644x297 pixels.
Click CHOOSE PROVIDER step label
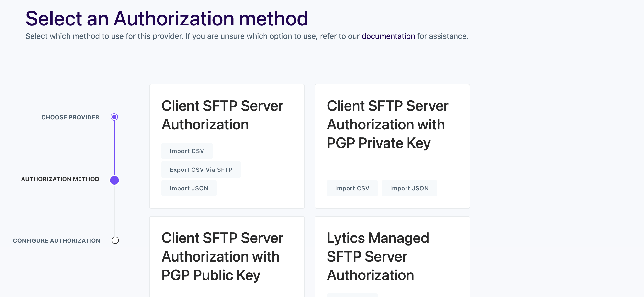pyautogui.click(x=70, y=117)
